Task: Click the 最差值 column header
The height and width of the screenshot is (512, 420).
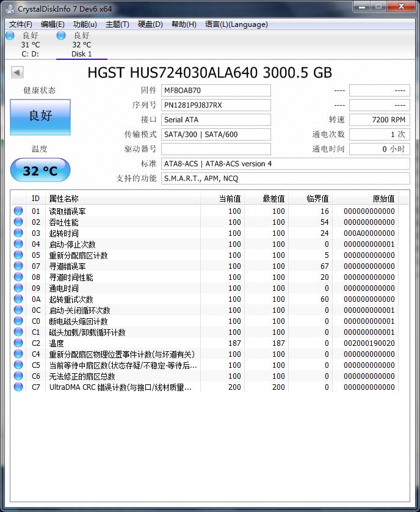Action: tap(266, 199)
